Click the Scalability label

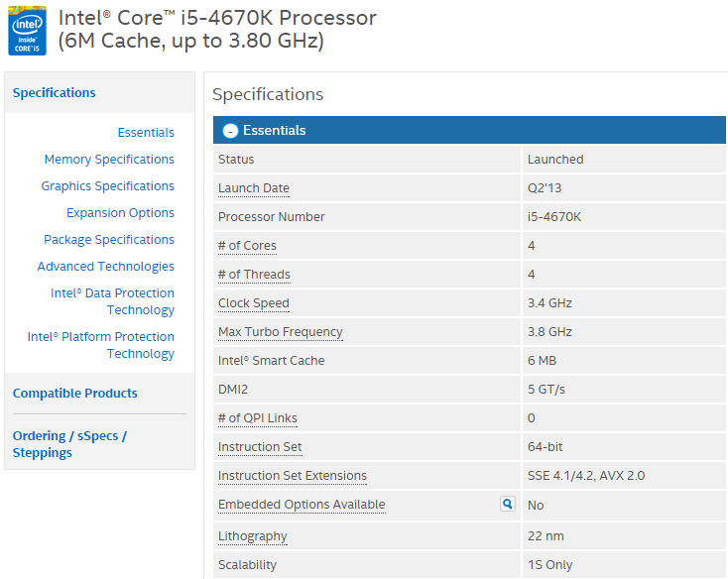(247, 565)
